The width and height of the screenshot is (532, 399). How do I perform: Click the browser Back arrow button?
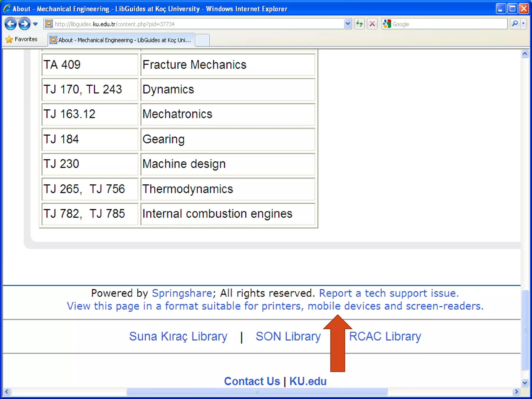[x=11, y=24]
